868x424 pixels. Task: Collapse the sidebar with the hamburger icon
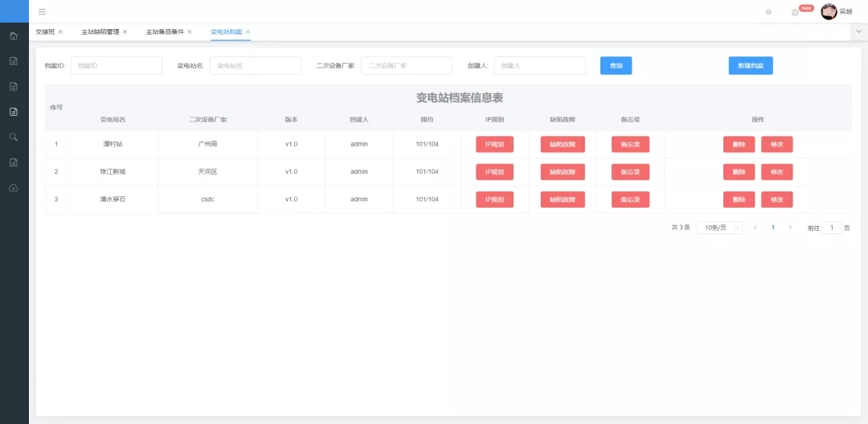pyautogui.click(x=42, y=12)
